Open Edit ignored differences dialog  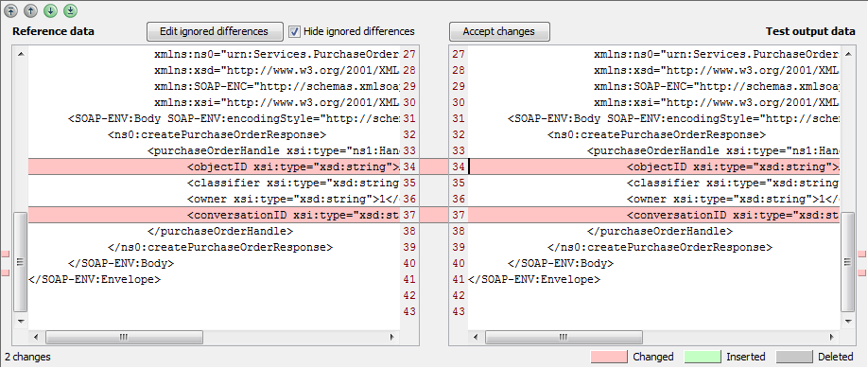(x=215, y=31)
